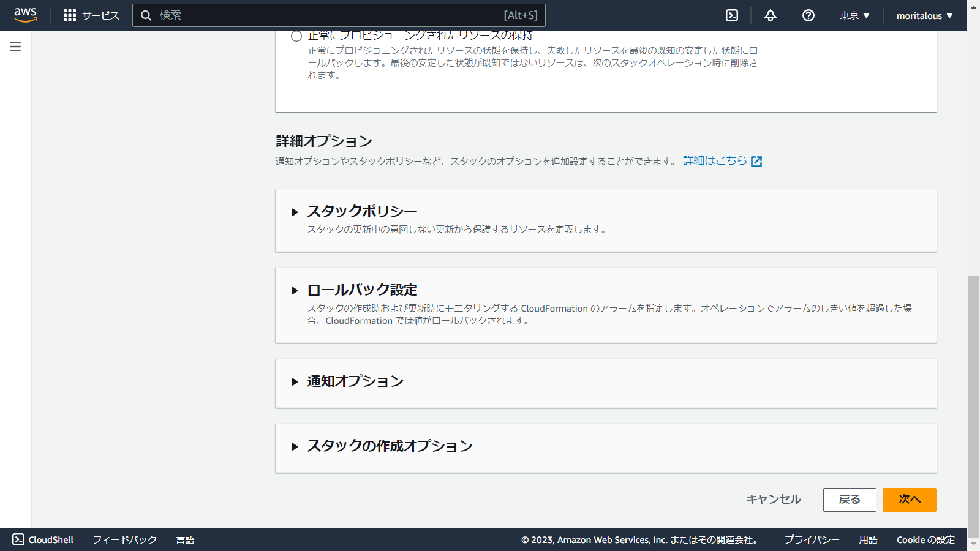This screenshot has width=980, height=551.
Task: Open the CloudShell terminal icon in top bar
Action: click(731, 15)
